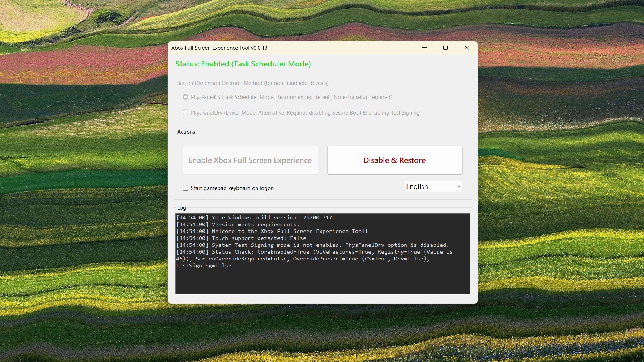Click the log line 'Your Windows build version: 26200.7171'
The width and height of the screenshot is (644, 362).
click(x=256, y=217)
